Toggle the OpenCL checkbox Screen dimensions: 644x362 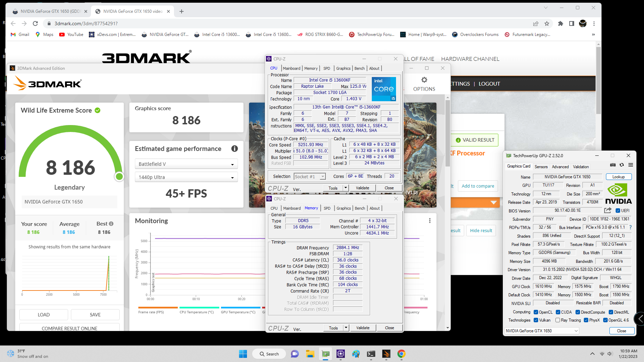536,312
